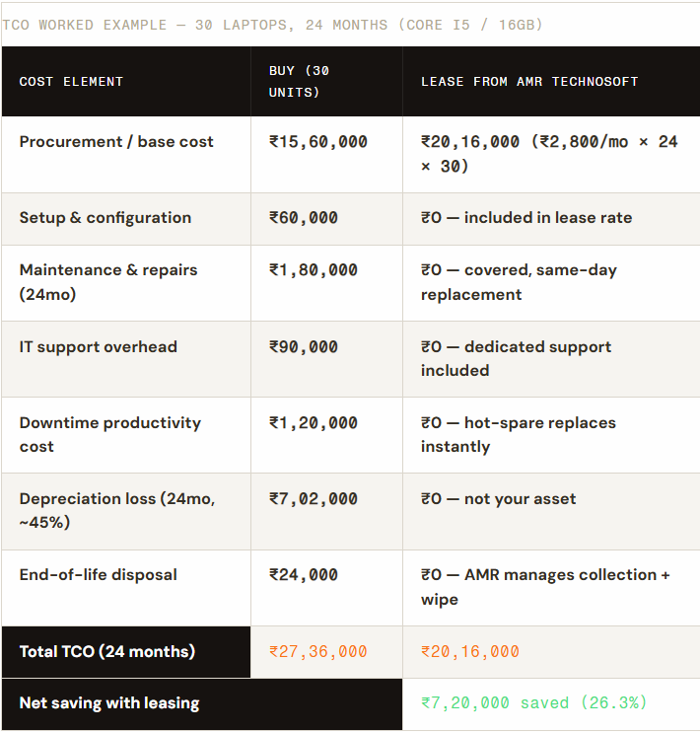This screenshot has width=700, height=732.
Task: Select the "End-of-life disposal" row label
Action: pos(99,575)
